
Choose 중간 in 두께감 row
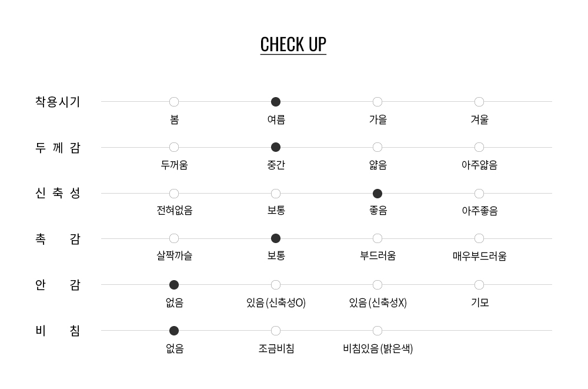[276, 147]
